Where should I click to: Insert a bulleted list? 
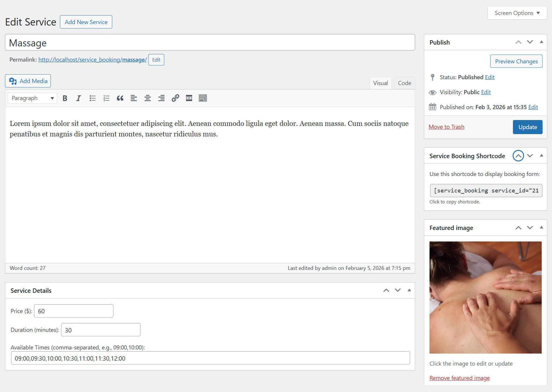coord(92,98)
